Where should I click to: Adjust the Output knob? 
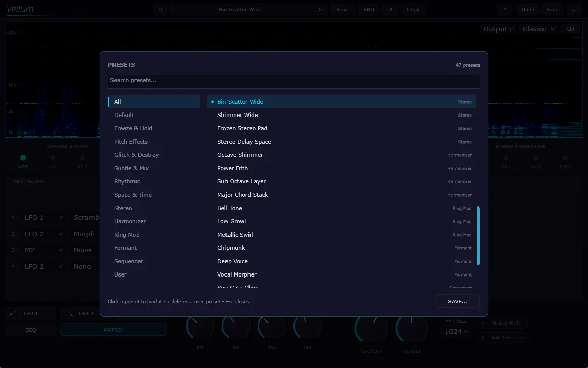pos(412,329)
